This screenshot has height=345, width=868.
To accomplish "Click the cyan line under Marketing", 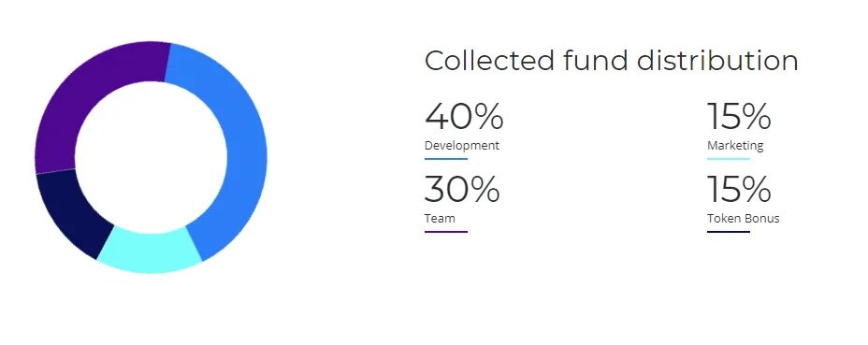I will click(x=729, y=159).
